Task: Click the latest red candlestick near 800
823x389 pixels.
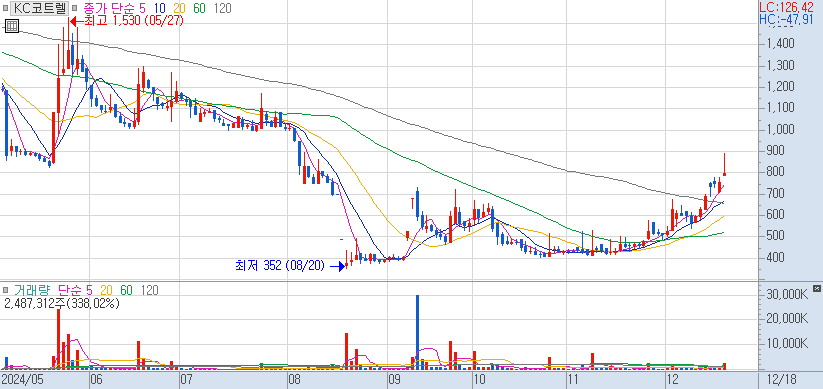Action: [x=724, y=165]
